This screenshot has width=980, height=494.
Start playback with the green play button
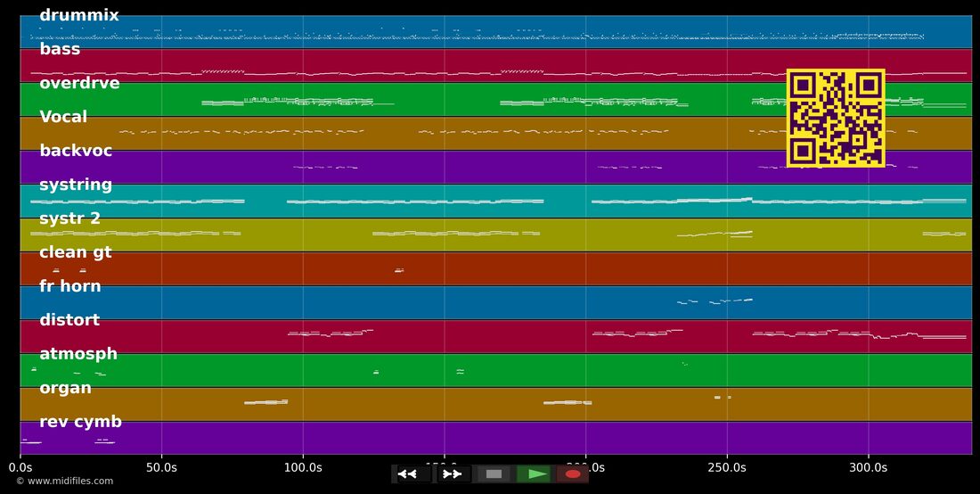click(x=534, y=474)
